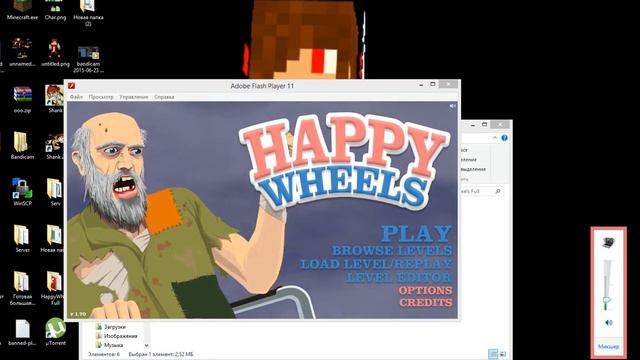Image resolution: width=640 pixels, height=360 pixels.
Task: Click BROWSE LEVELS in Happy Wheels
Action: coord(392,250)
